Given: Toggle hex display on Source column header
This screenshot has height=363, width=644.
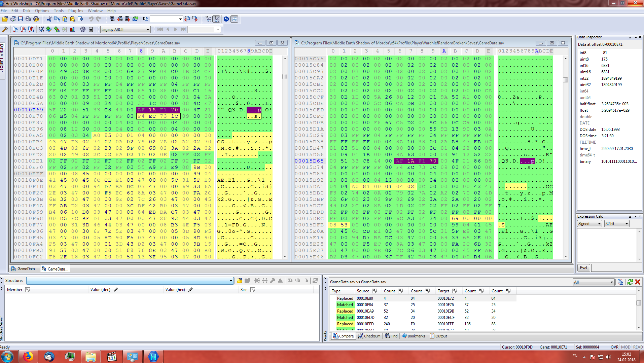Looking at the screenshot, I should pyautogui.click(x=374, y=291).
